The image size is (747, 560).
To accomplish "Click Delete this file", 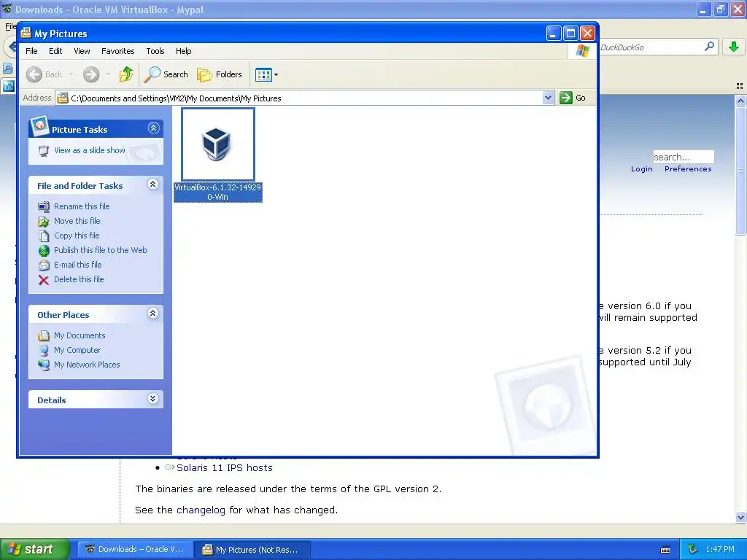I will tap(79, 279).
